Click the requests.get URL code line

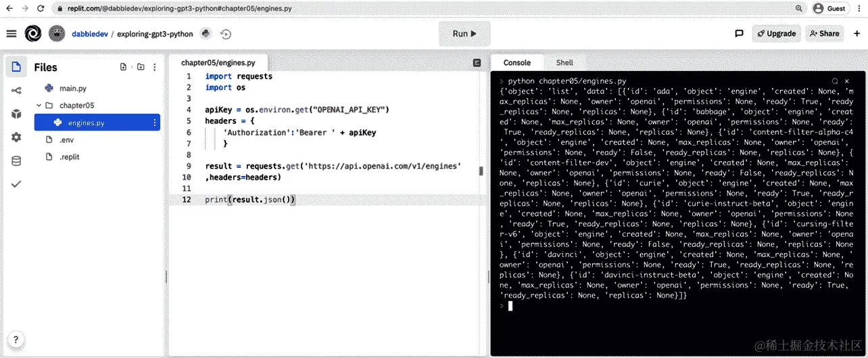coord(333,166)
